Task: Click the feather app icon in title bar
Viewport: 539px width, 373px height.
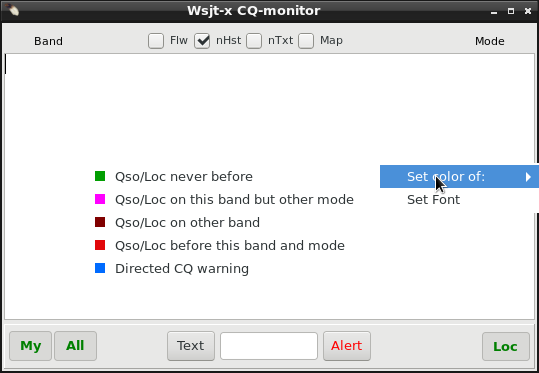Action: (12, 10)
